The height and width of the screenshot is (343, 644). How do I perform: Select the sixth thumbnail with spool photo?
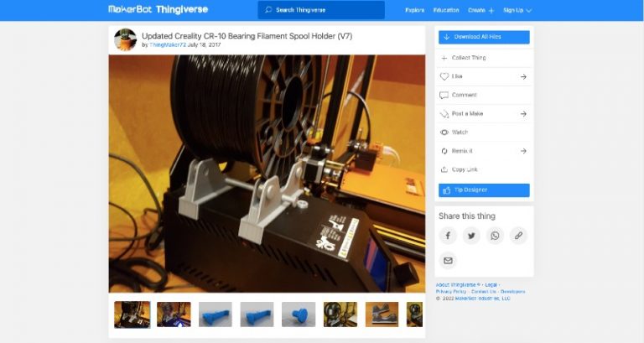340,314
